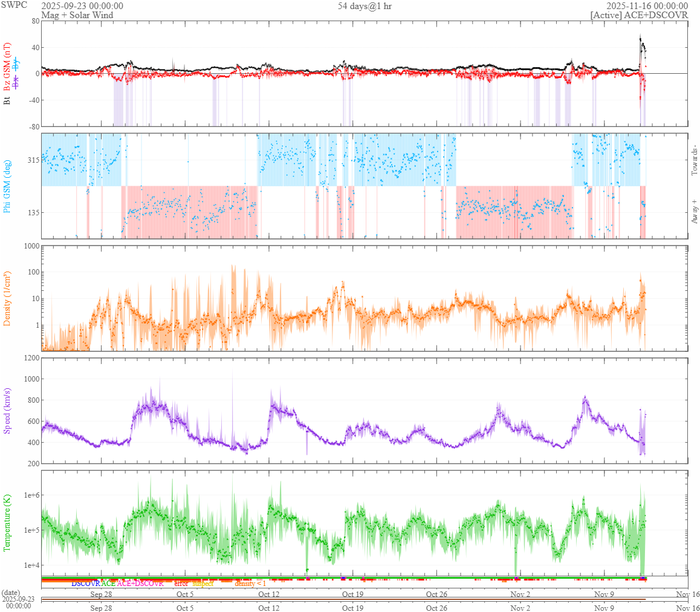Click the start timestamp 2025-09-23 00:00:00

pyautogui.click(x=82, y=6)
